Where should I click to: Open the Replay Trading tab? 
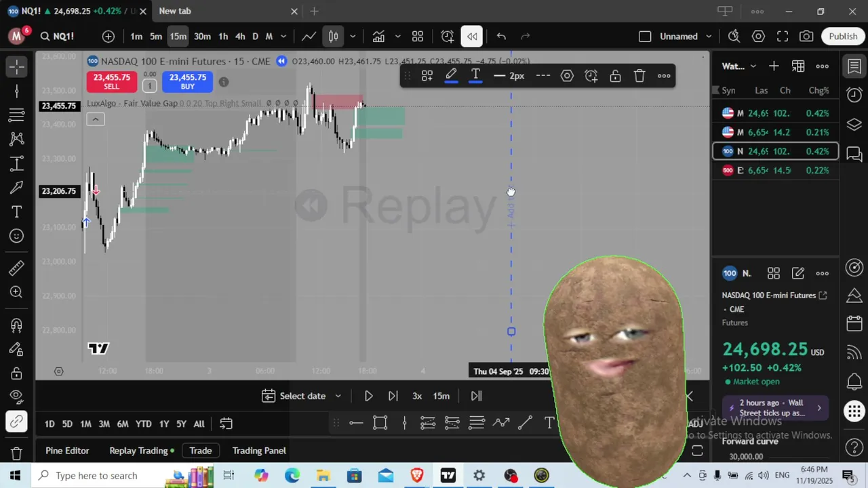[141, 451]
